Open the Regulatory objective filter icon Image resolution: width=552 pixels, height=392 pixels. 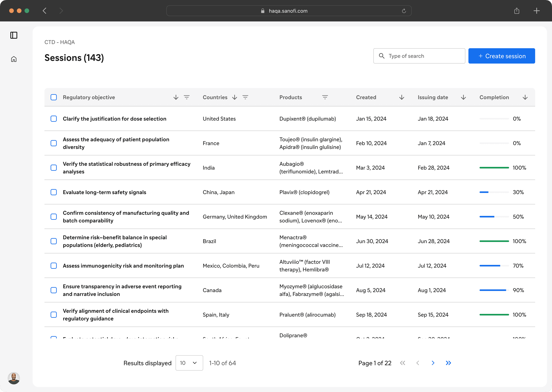(x=186, y=97)
